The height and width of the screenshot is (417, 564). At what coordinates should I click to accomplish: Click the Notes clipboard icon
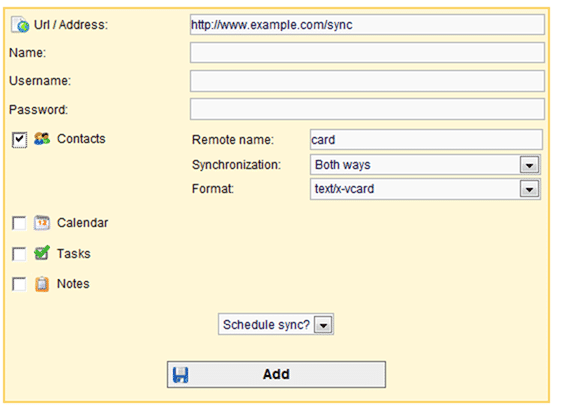pos(42,284)
